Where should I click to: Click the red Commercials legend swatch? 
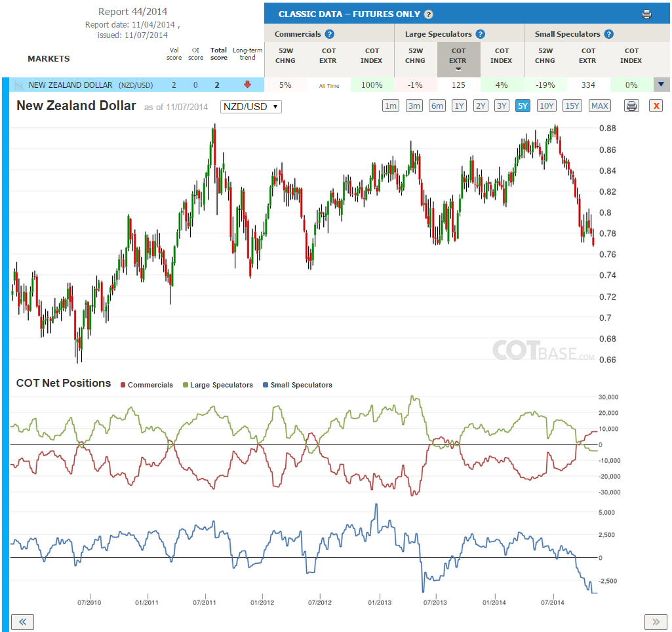pyautogui.click(x=123, y=385)
